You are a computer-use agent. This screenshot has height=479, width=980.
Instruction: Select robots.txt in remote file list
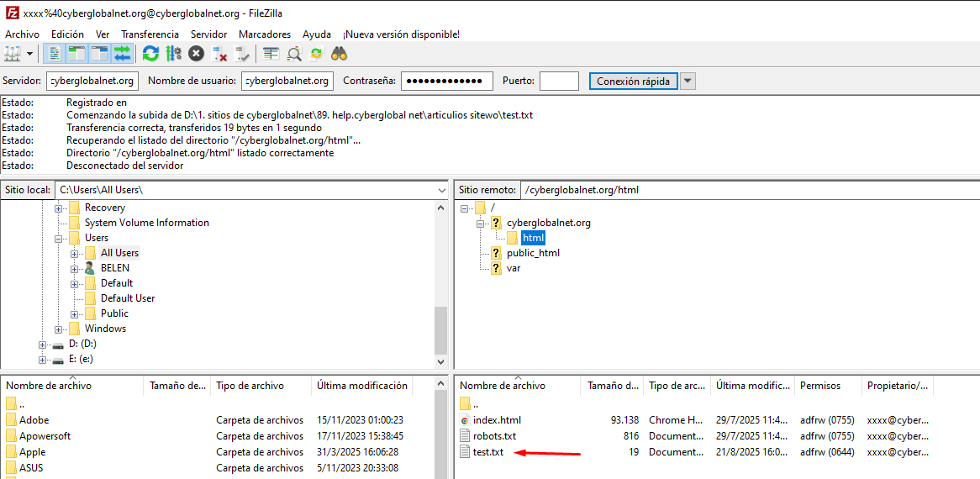pos(494,436)
